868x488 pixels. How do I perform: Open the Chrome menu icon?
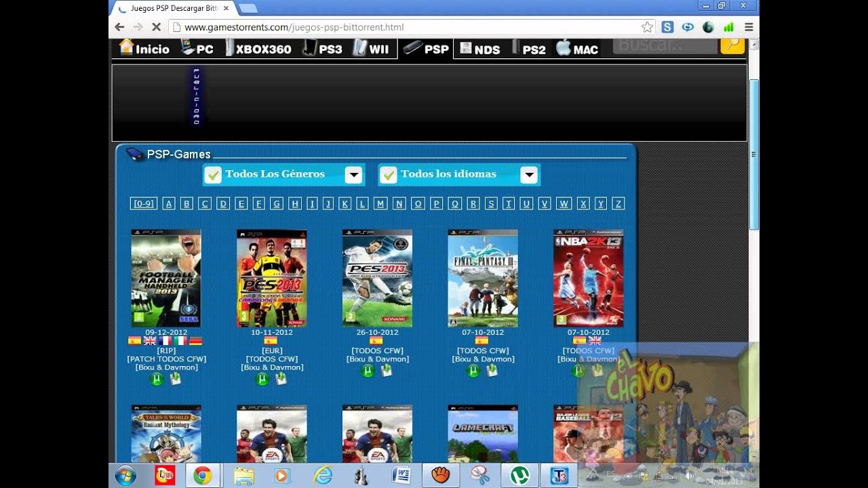click(x=749, y=27)
